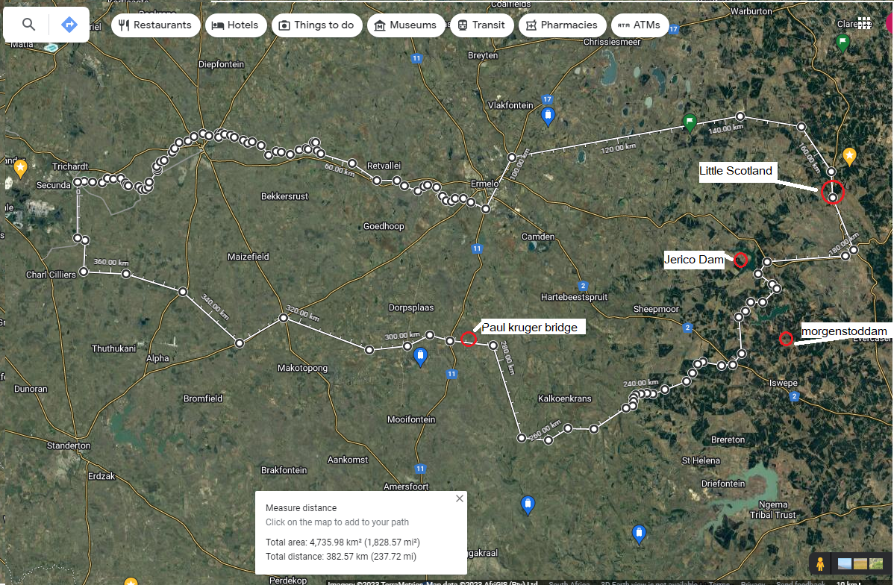Click the Chrissiesmeer place label
The height and width of the screenshot is (588, 894).
[612, 43]
